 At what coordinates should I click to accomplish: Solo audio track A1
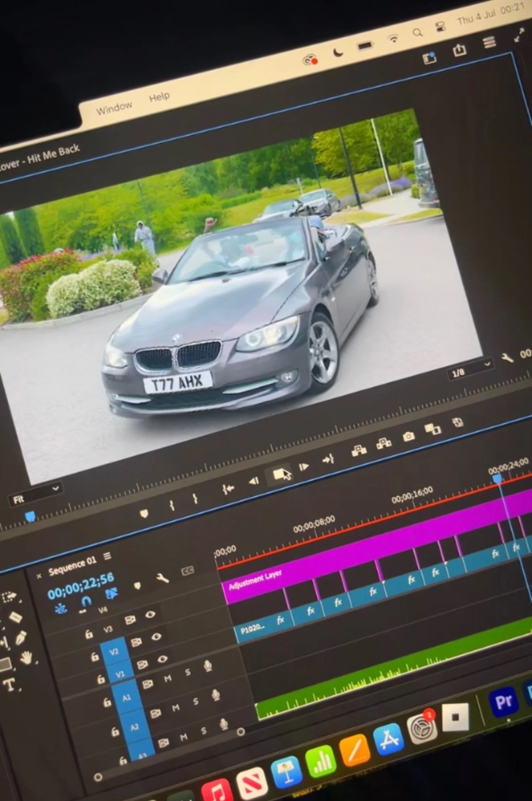187,672
